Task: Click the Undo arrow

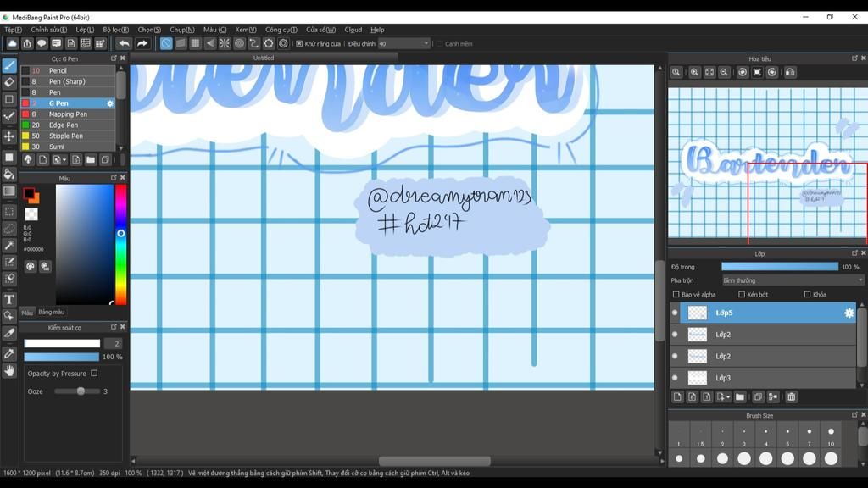Action: coord(124,44)
